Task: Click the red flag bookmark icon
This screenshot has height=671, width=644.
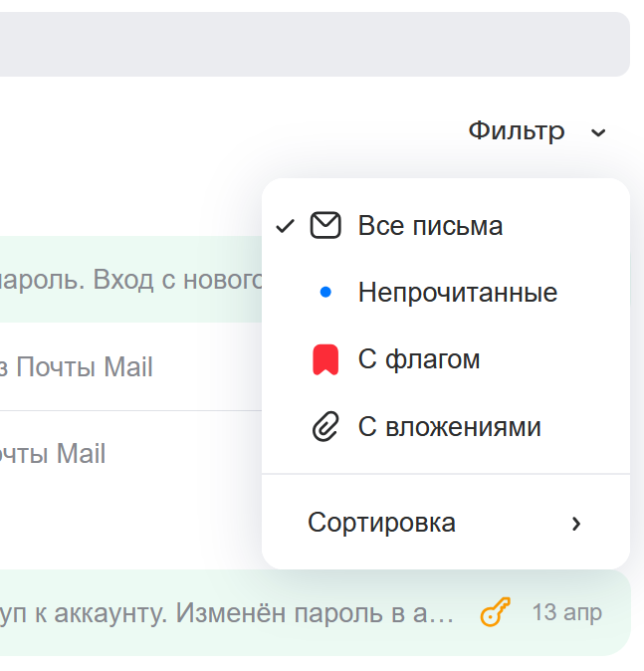Action: pos(325,359)
